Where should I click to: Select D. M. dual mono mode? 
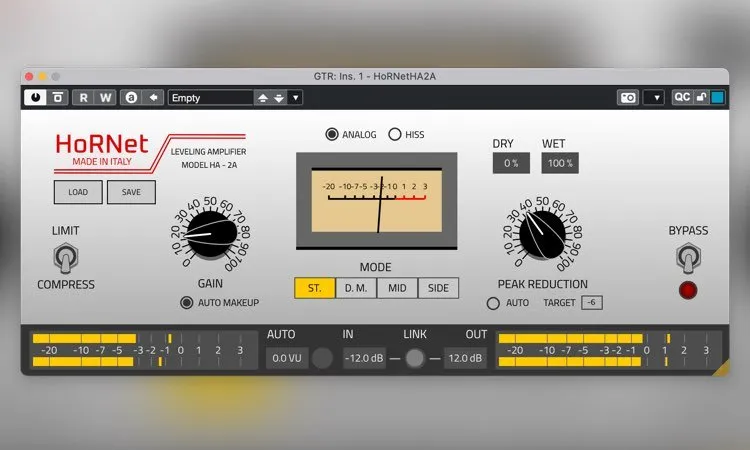point(356,288)
